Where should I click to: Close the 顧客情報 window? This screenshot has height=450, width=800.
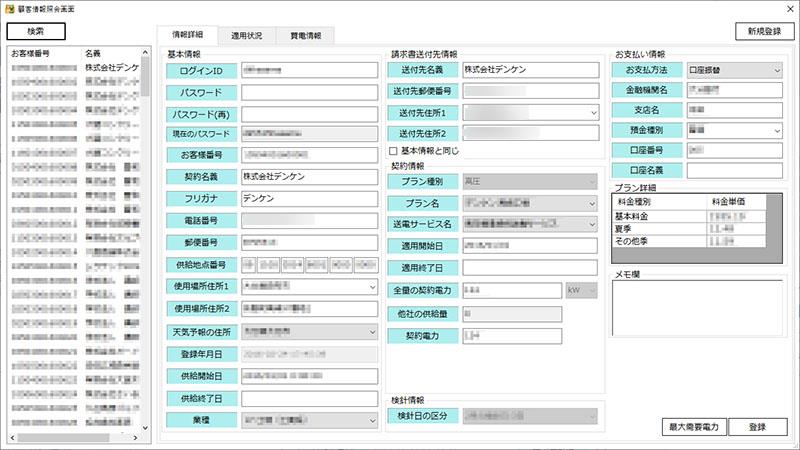790,9
